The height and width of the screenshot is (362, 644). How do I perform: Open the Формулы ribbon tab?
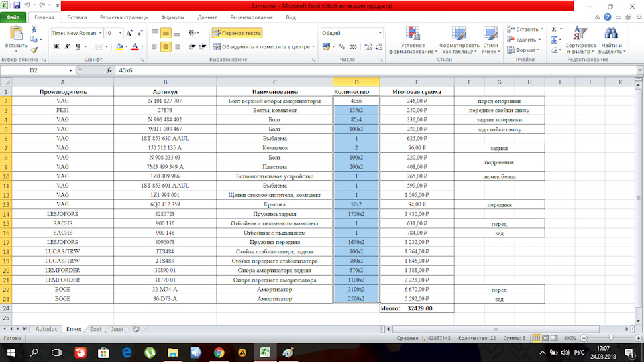172,17
